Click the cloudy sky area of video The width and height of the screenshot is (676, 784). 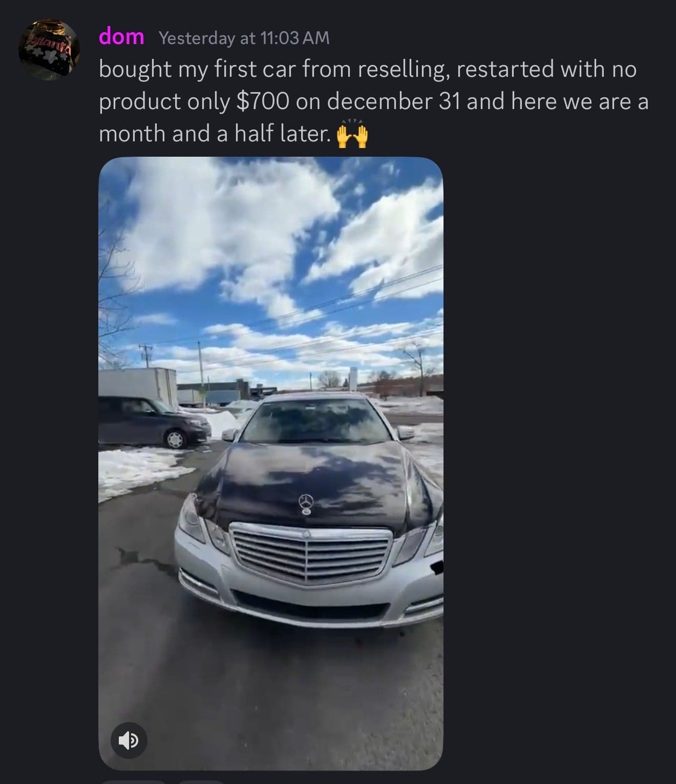coord(270,256)
